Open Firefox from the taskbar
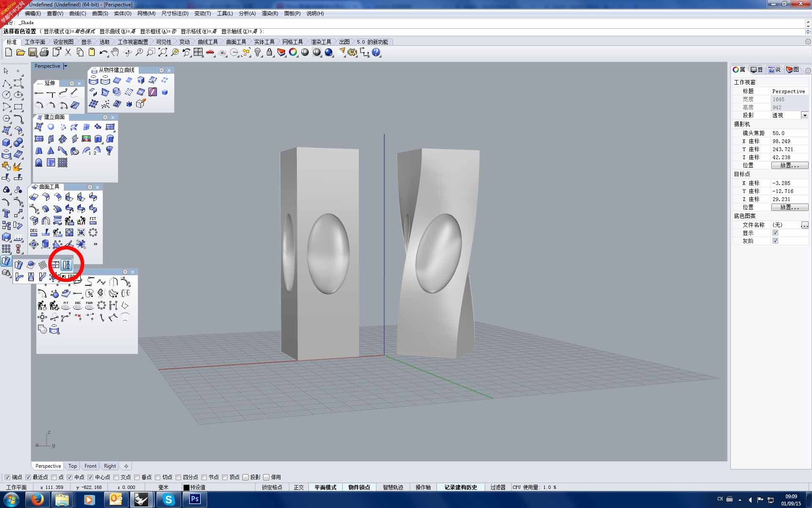 click(37, 500)
